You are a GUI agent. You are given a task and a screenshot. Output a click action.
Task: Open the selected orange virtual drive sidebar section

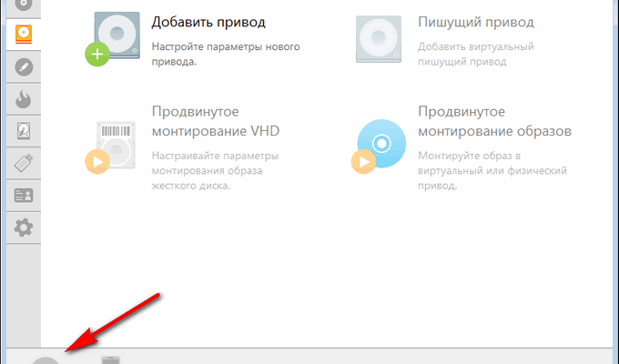pos(24,35)
